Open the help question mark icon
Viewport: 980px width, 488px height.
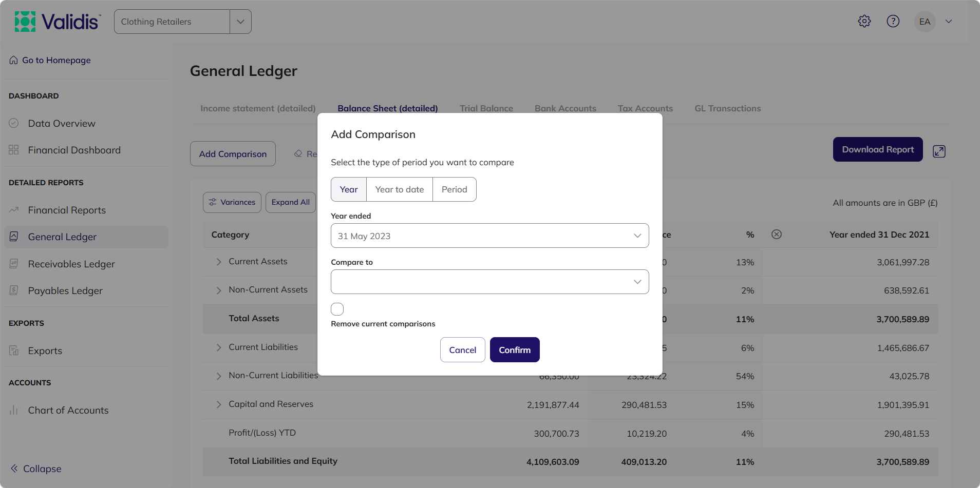[893, 21]
